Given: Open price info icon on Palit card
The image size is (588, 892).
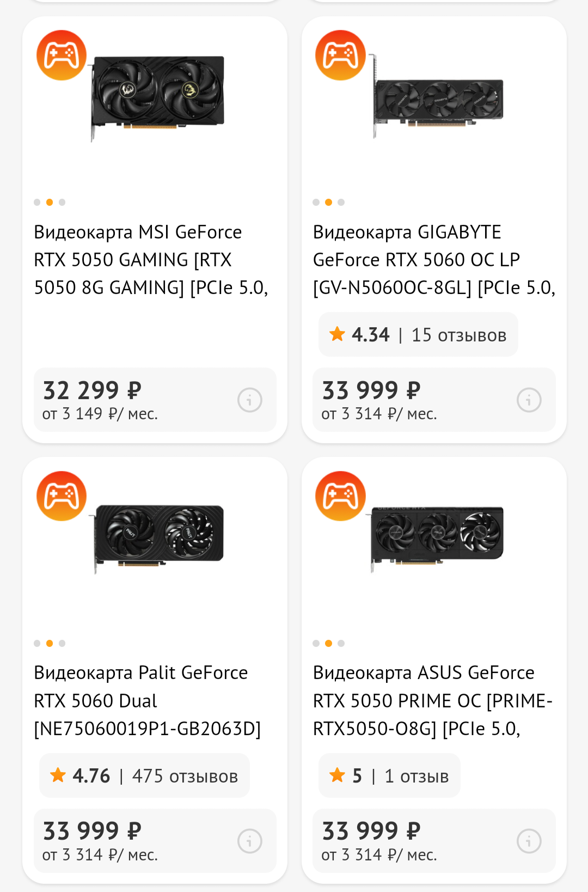Looking at the screenshot, I should [x=250, y=841].
